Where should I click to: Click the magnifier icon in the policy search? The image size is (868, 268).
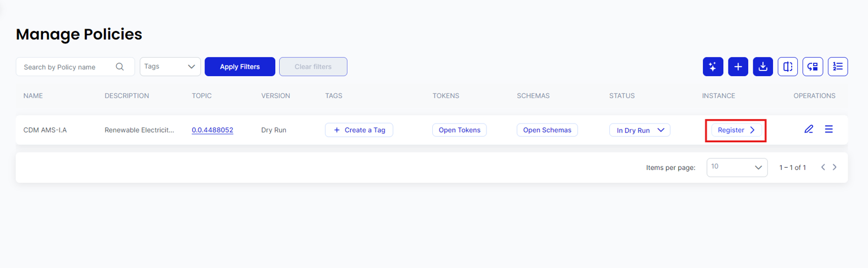tap(120, 67)
